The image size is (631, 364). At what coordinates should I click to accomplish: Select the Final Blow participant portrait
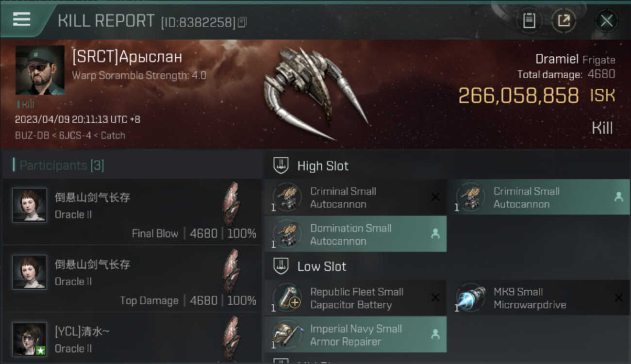click(x=30, y=205)
